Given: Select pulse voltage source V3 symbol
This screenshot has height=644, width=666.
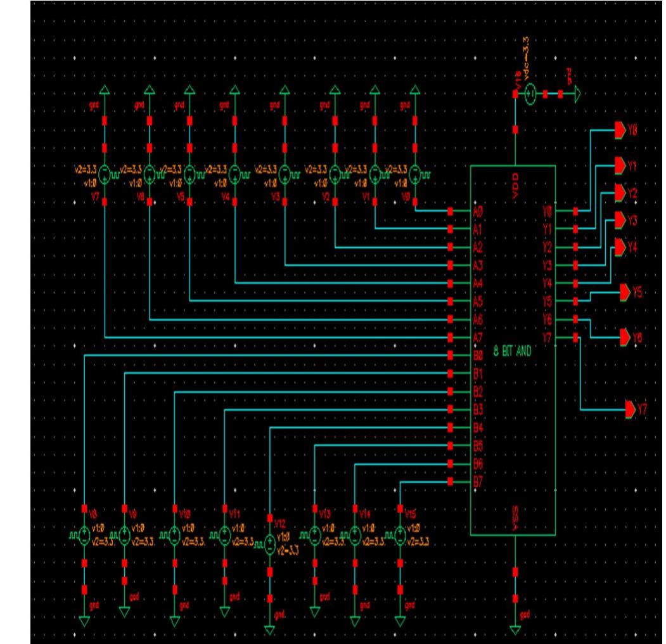Looking at the screenshot, I should tap(285, 174).
